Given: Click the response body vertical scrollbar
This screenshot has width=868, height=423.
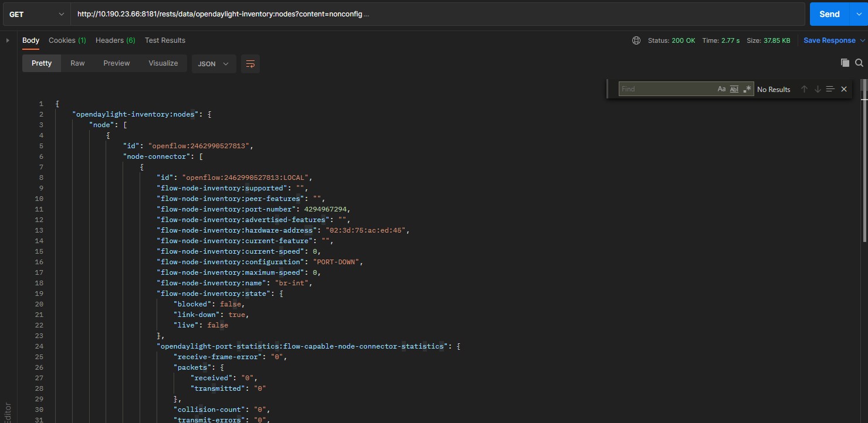Looking at the screenshot, I should (x=864, y=159).
